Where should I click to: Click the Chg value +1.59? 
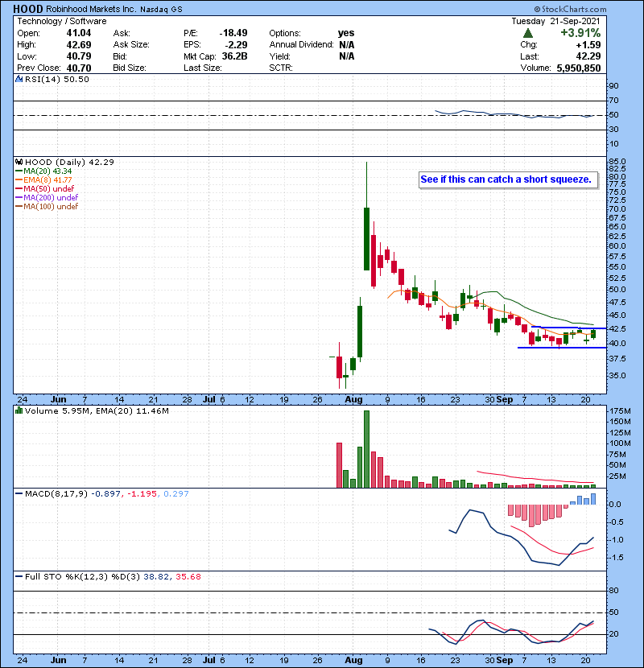point(588,45)
